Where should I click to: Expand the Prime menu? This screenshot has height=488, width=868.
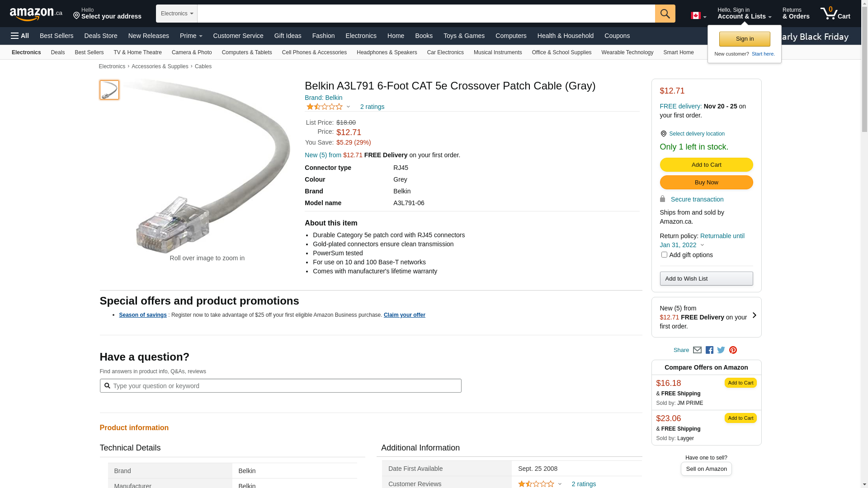(191, 36)
